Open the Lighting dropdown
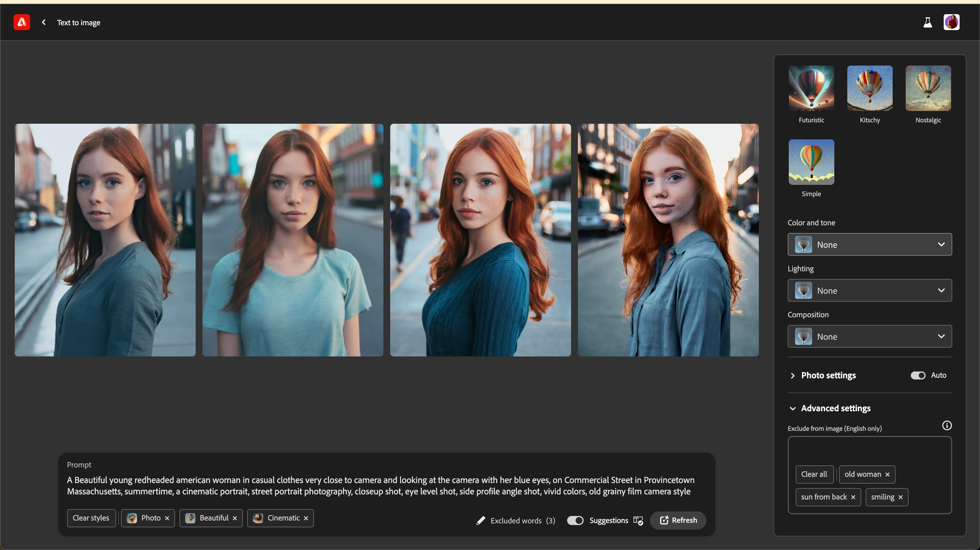The image size is (980, 550). point(869,290)
